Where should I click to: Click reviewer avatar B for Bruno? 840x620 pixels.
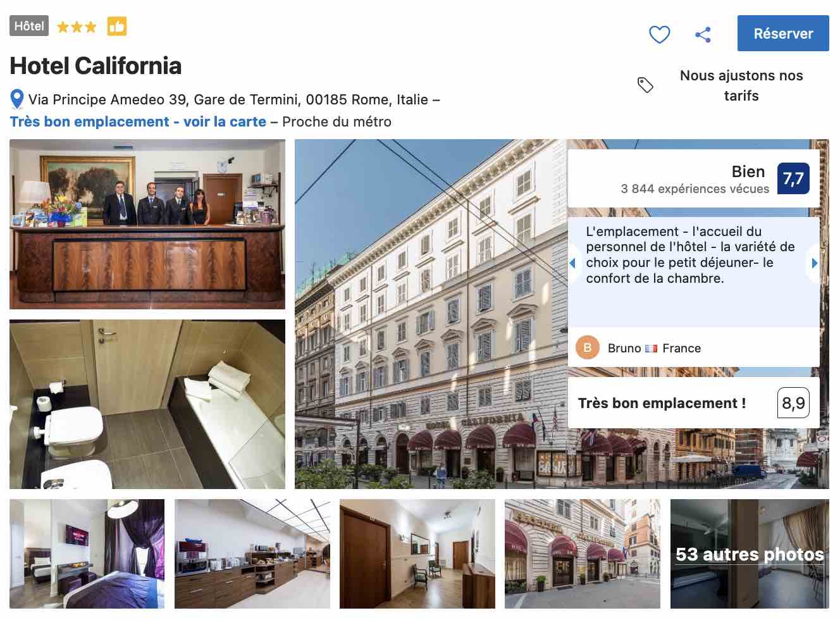tap(587, 347)
